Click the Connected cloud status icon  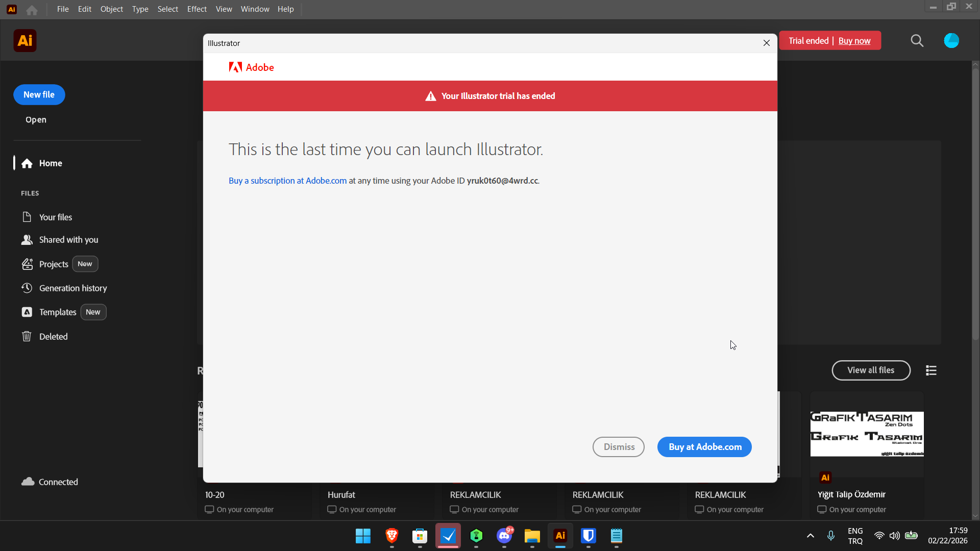[28, 482]
